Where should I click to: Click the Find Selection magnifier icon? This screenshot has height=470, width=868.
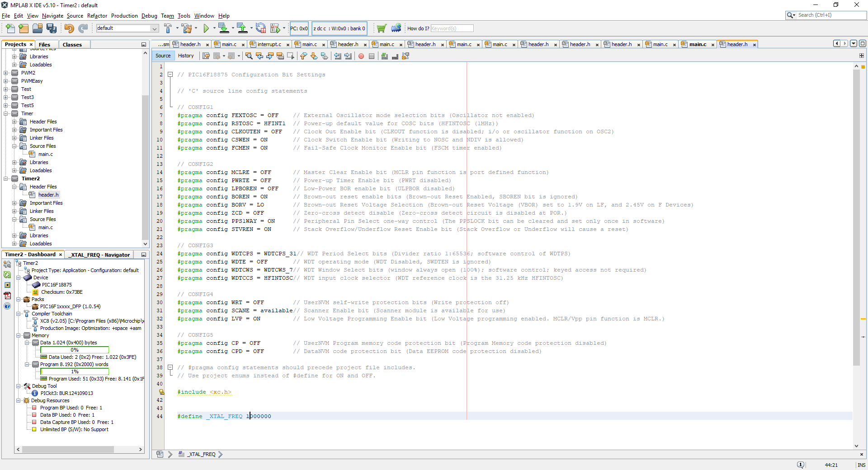(249, 56)
